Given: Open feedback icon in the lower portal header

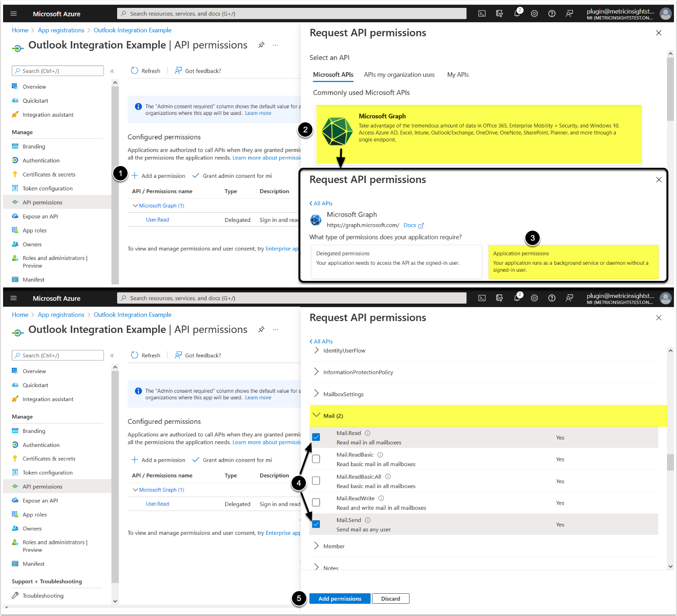Looking at the screenshot, I should (569, 298).
